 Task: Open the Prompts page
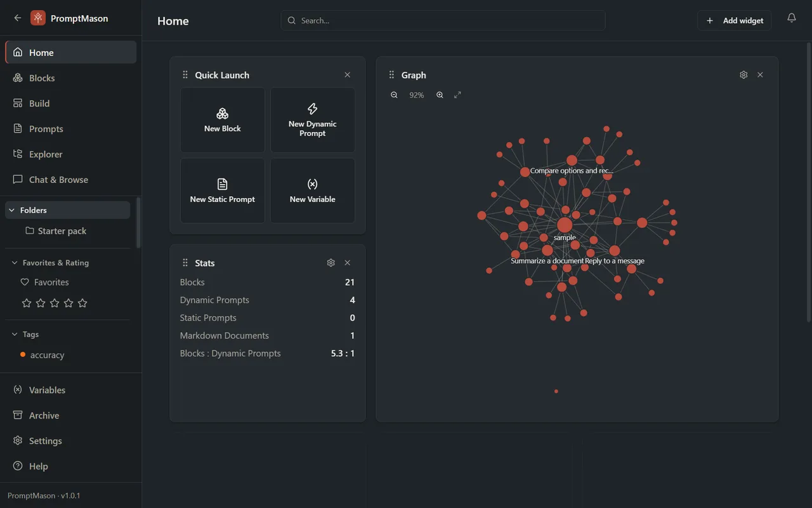coord(71,129)
